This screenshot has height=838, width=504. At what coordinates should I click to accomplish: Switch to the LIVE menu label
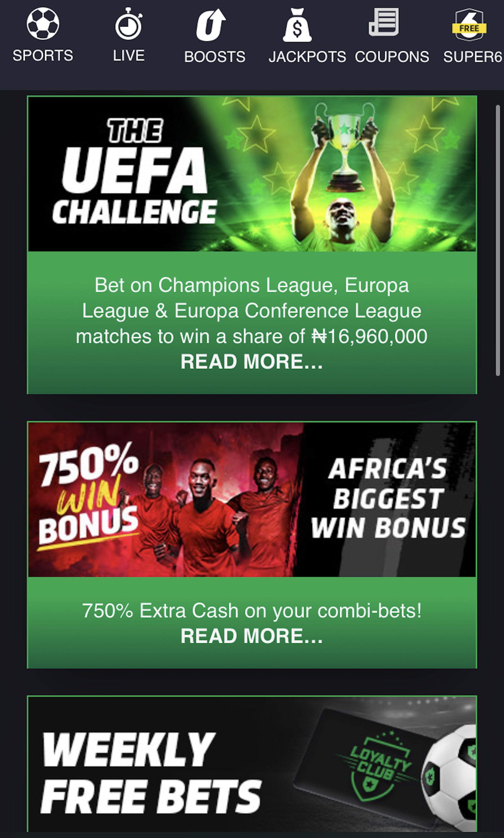pos(129,55)
